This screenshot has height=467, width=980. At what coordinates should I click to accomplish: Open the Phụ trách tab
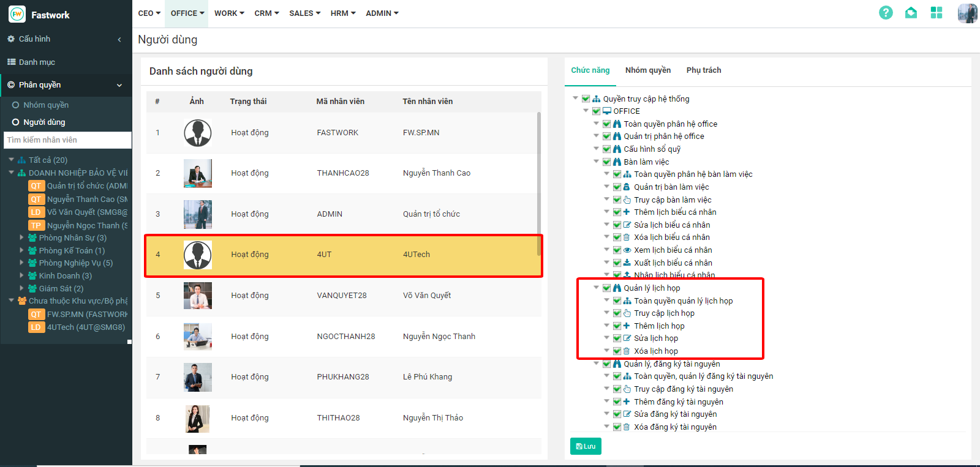pyautogui.click(x=703, y=70)
